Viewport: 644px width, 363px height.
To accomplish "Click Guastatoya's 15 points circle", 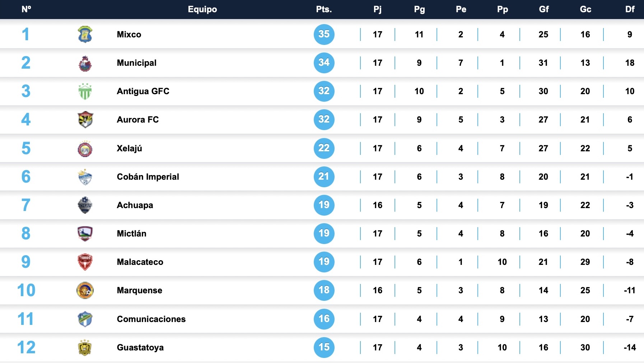I will (x=324, y=347).
